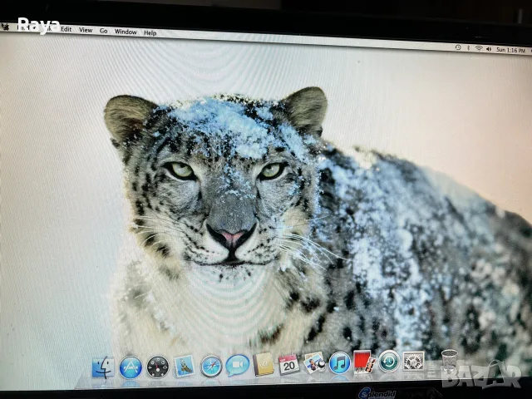
Task: Open Address Book in the Dock
Action: (264, 364)
